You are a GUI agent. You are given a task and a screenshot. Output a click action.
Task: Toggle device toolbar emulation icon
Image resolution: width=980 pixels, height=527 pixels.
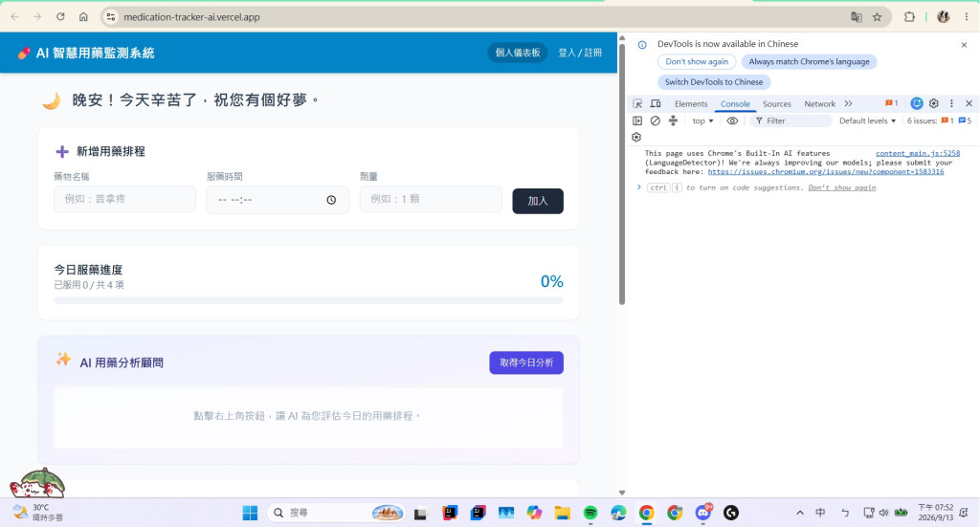coord(656,103)
